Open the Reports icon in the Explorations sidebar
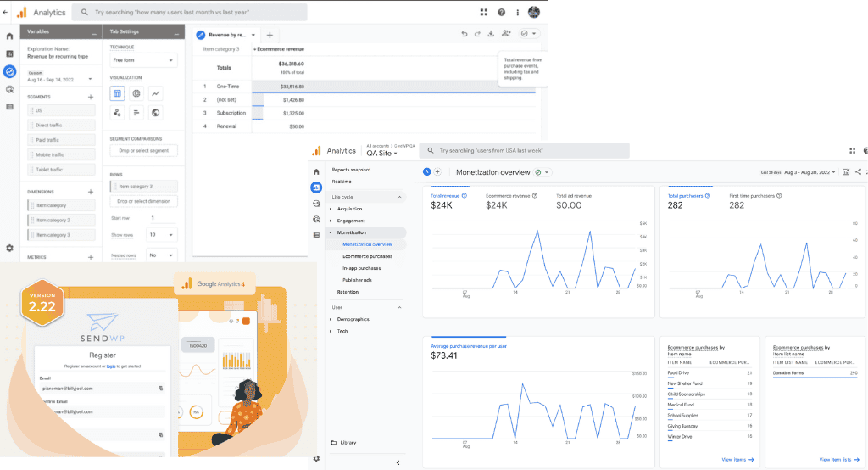Viewport: 868px width, 470px height. tap(9, 53)
